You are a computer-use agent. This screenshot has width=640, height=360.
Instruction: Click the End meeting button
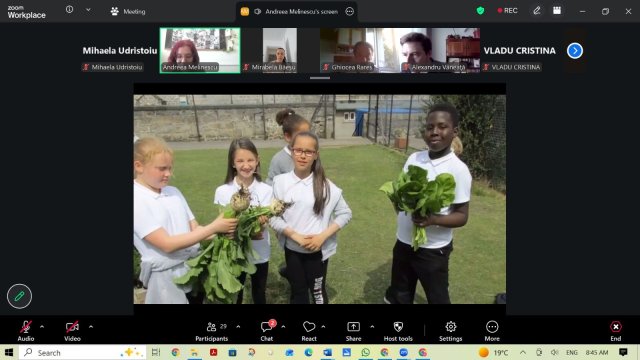point(616,331)
